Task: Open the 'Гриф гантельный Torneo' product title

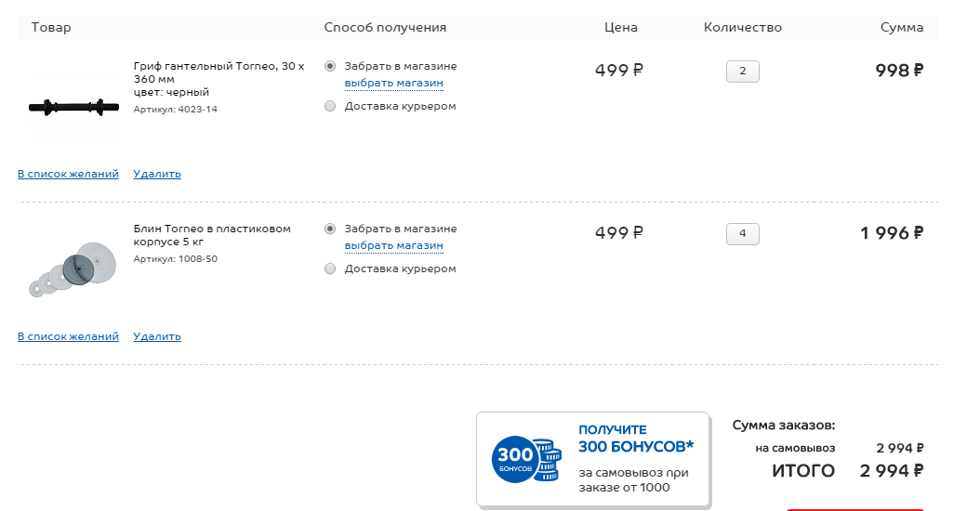Action: 219,72
